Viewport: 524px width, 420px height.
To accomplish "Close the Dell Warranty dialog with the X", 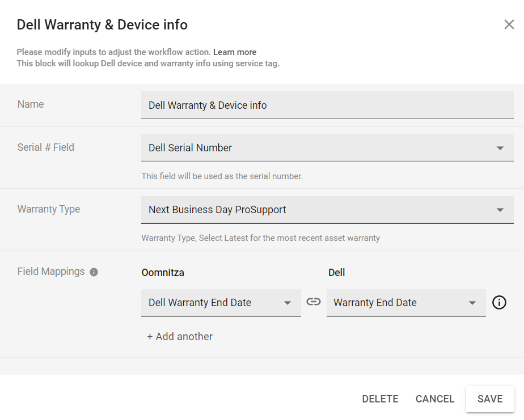I will 509,24.
